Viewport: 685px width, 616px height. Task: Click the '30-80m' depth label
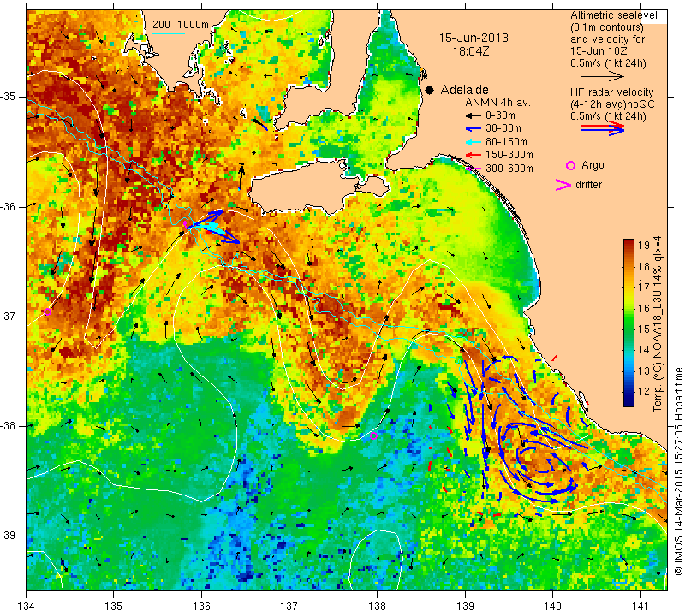coord(503,128)
